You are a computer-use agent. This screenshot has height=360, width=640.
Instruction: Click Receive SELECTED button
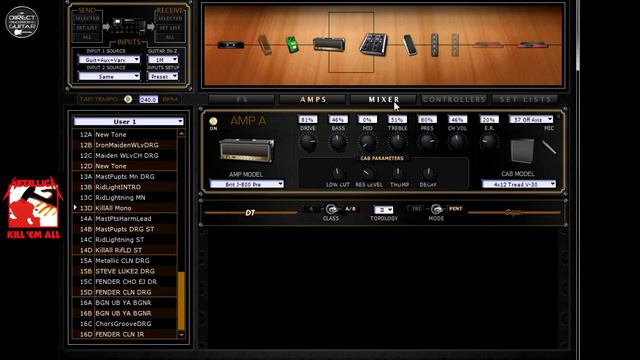coord(170,18)
